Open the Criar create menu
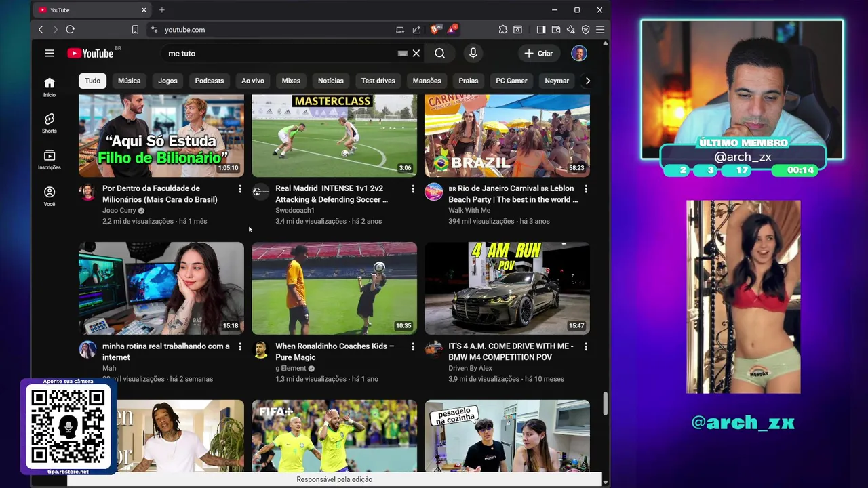The image size is (868, 488). tap(538, 53)
